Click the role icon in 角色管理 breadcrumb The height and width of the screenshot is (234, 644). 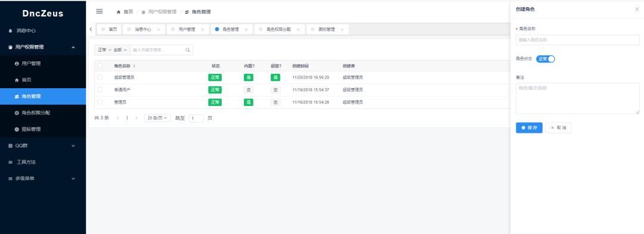point(187,12)
